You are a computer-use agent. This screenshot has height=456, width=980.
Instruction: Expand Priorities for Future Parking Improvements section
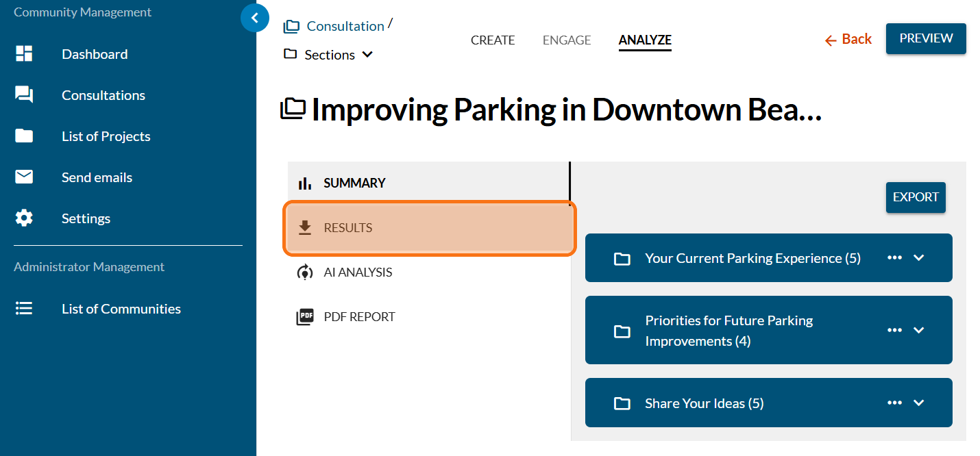919,330
